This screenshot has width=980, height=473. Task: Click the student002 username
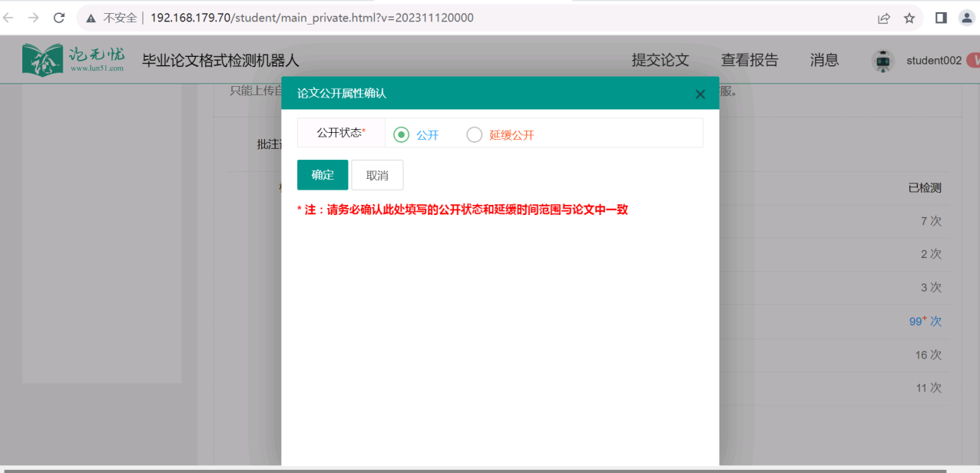pyautogui.click(x=933, y=61)
